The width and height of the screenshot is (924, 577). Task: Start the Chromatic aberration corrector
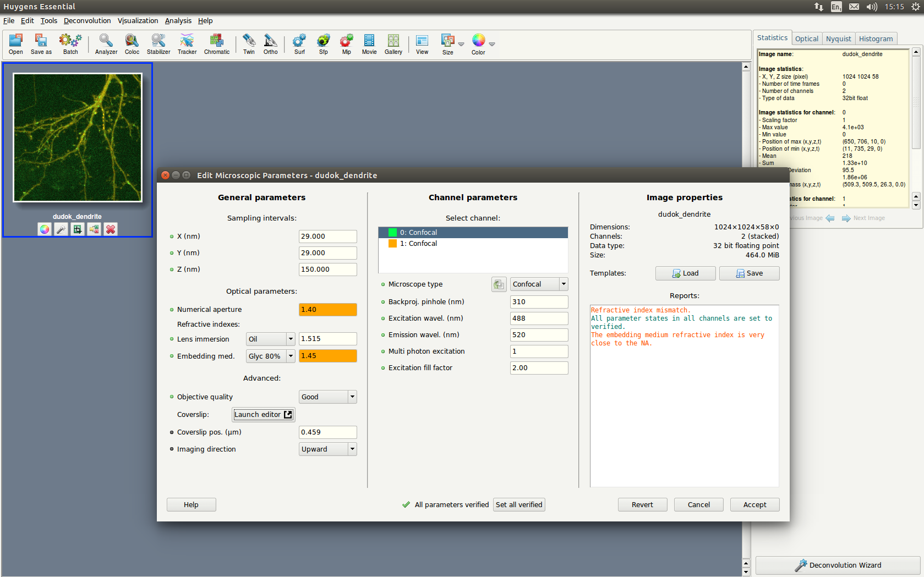pyautogui.click(x=216, y=43)
